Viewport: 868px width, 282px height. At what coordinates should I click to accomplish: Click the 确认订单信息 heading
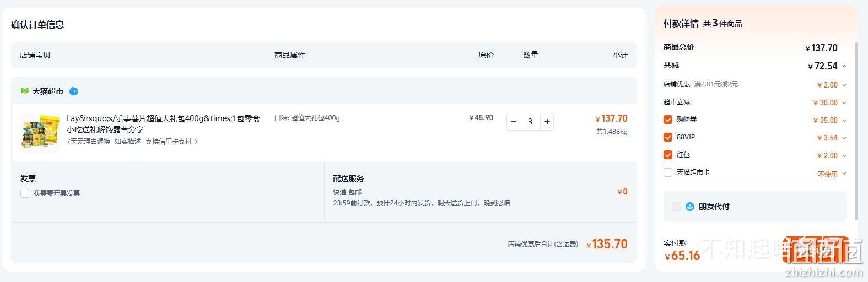click(x=37, y=25)
